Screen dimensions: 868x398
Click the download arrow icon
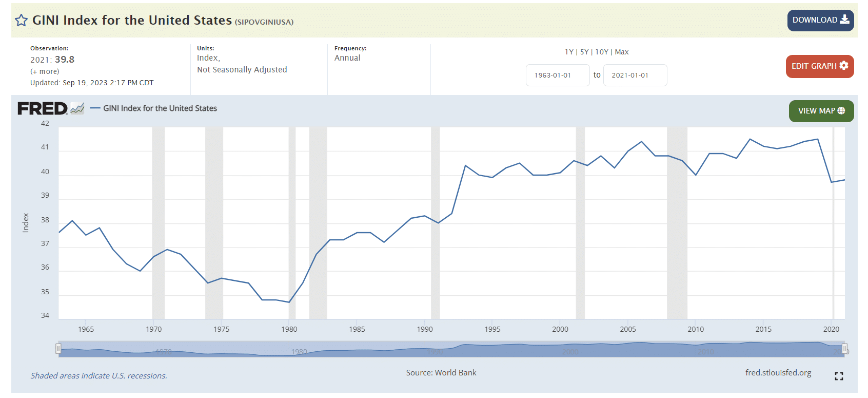point(844,20)
